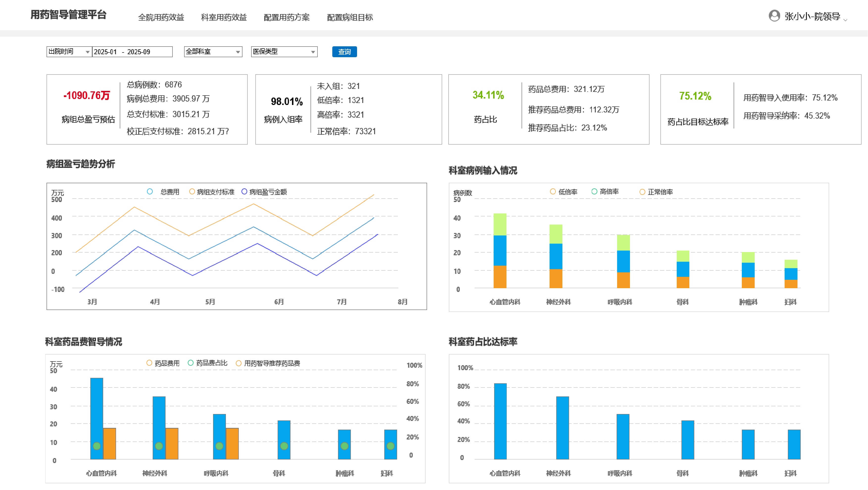Go to 配置用药方案 menu item

click(287, 17)
